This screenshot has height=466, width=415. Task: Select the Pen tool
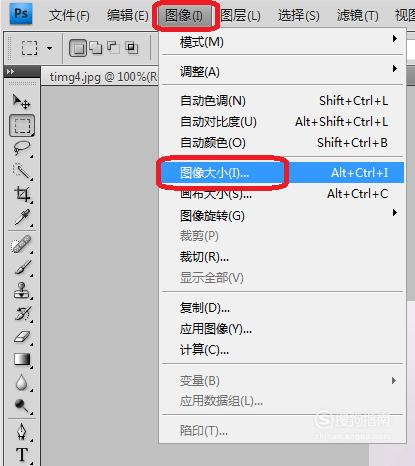point(21,431)
